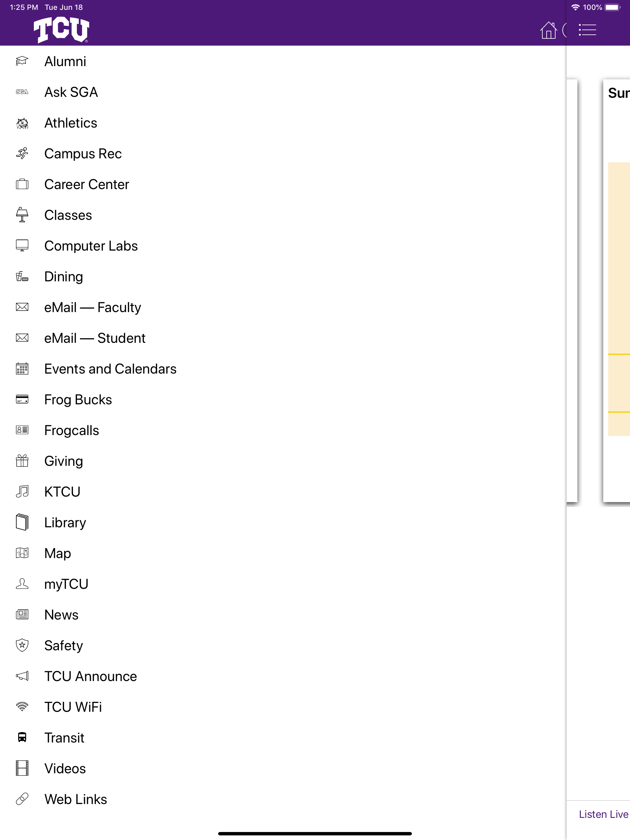
Task: Open the Transit bus icon
Action: pos(22,738)
